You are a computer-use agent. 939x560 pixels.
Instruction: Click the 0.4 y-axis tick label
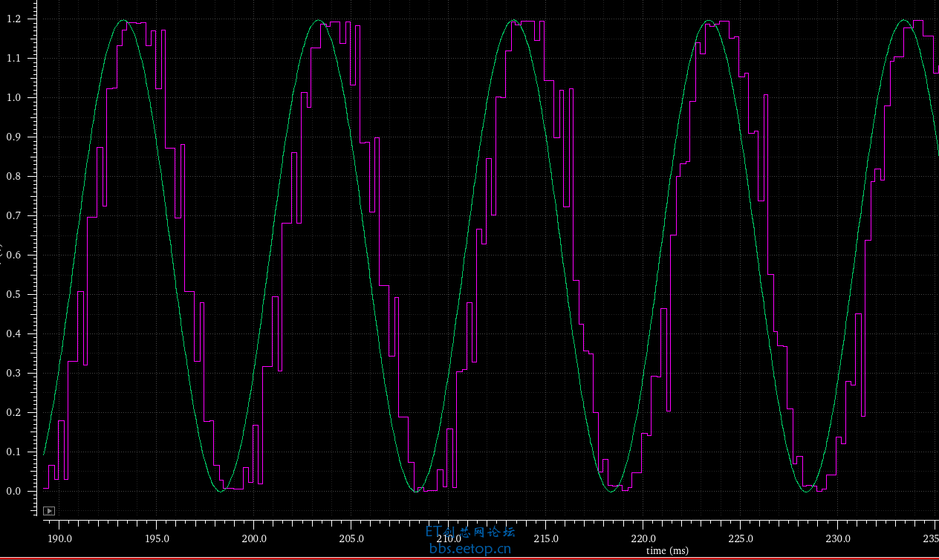[x=14, y=333]
